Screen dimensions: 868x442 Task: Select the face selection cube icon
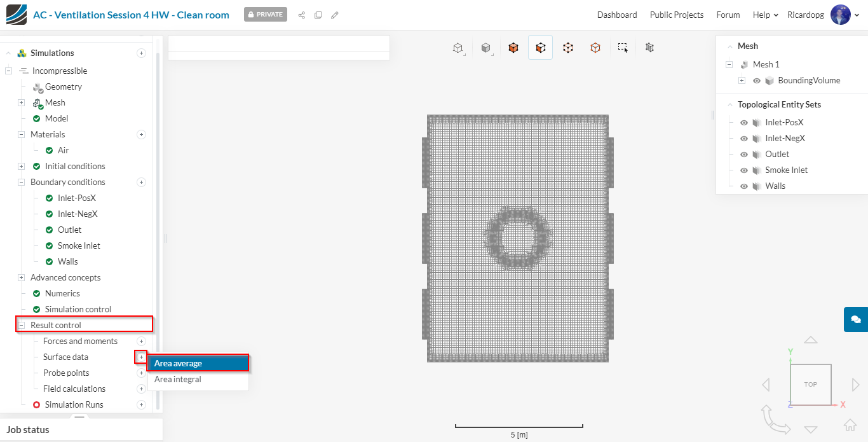coord(540,48)
